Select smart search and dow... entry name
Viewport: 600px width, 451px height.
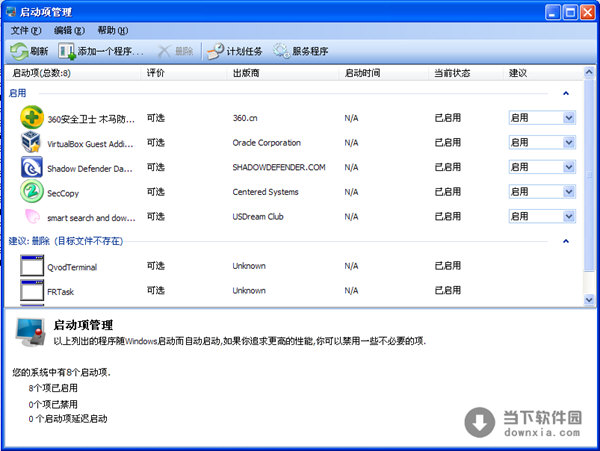91,218
